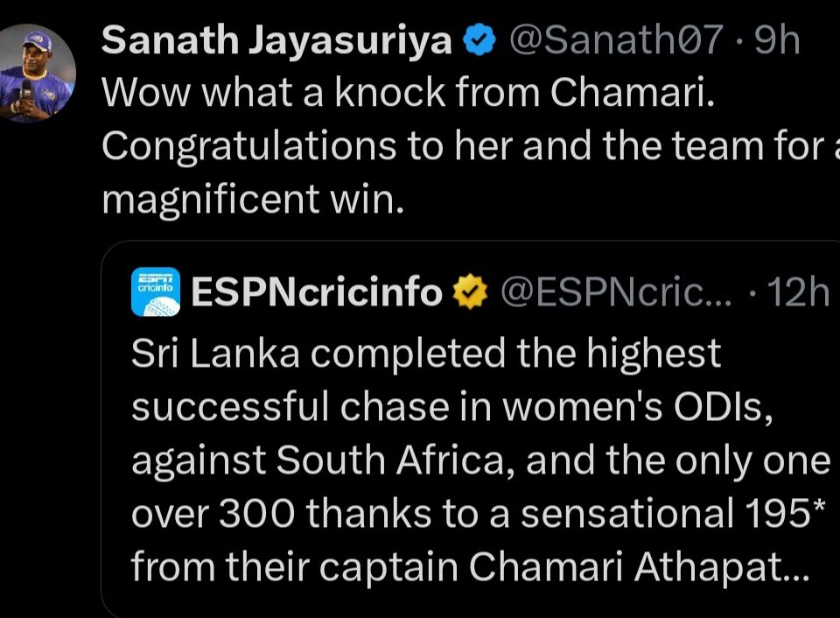Viewport: 840px width, 618px height.
Task: Click the gold verified badge next to ESPNcricinfo
Action: [469, 291]
